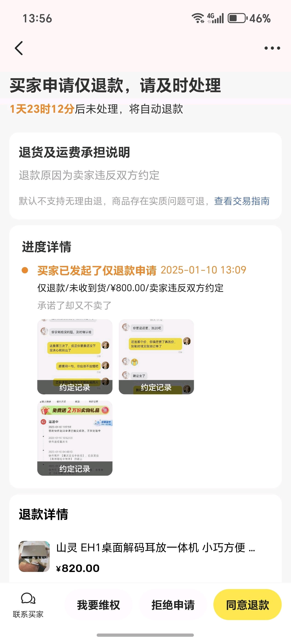This screenshot has width=291, height=644.
Task: Tap the 1天23时12分 countdown text
Action: pos(42,109)
